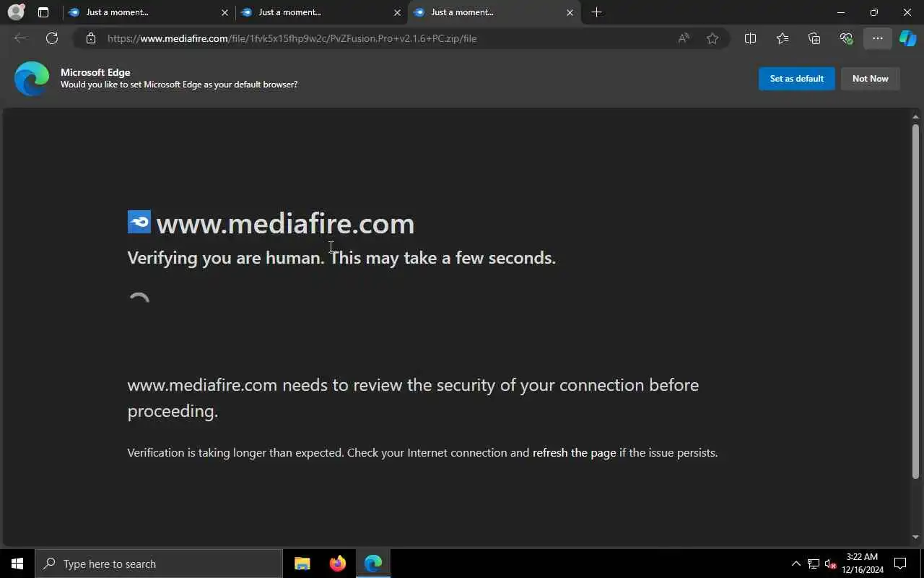The width and height of the screenshot is (924, 578).
Task: Click the MediaFire logo beside the heading
Action: 139,222
